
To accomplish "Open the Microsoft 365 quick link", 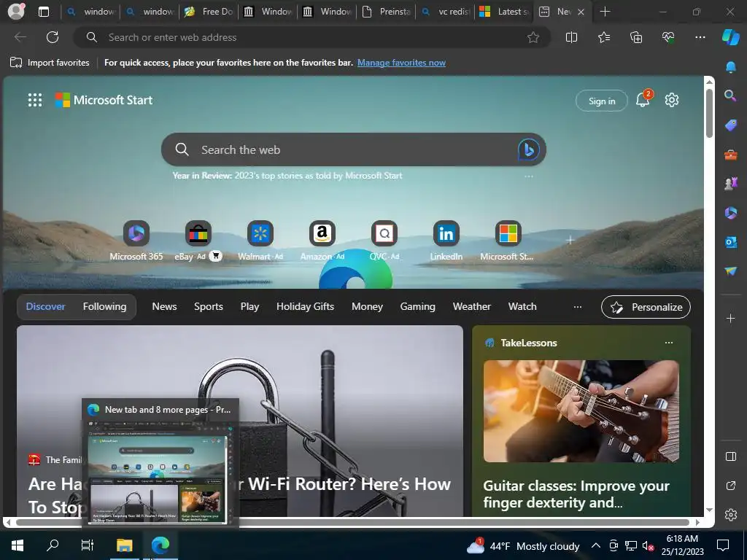I will pos(136,241).
